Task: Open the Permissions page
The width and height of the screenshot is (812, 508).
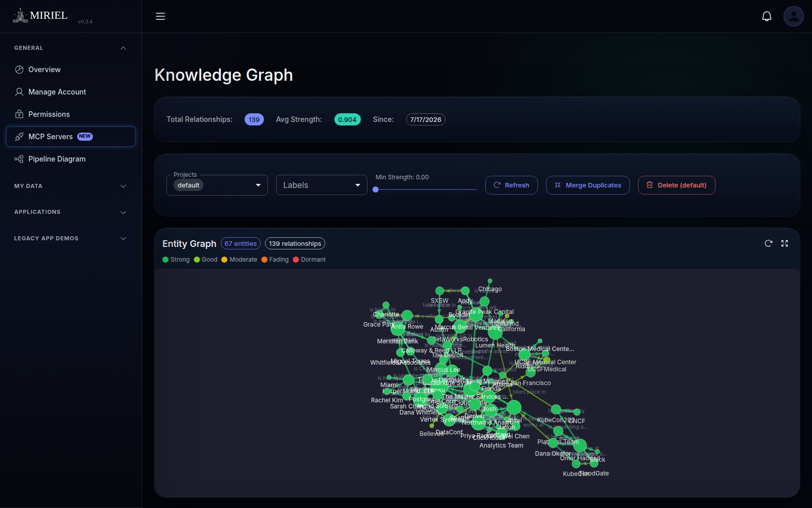Action: (x=71, y=114)
